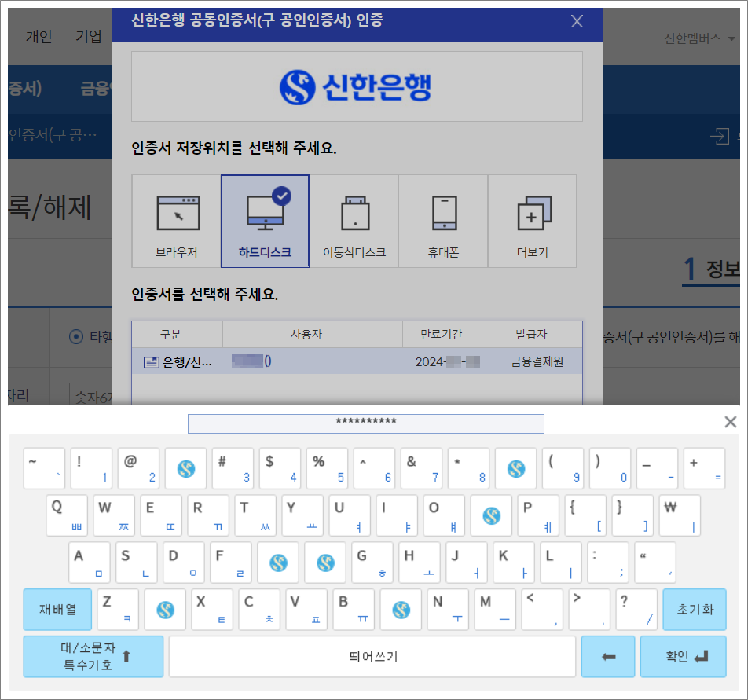Choose 휴대폰 certificate storage
This screenshot has height=700, width=748.
pos(443,222)
